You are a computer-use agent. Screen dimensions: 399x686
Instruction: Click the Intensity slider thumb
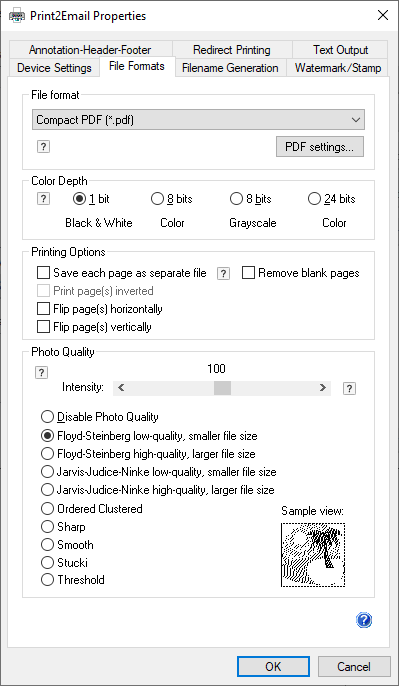(222, 388)
